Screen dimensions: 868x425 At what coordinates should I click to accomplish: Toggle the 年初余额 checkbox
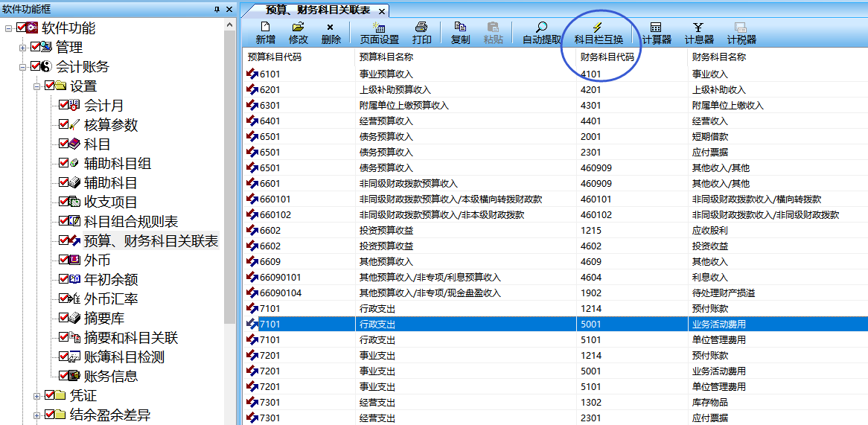tap(63, 280)
